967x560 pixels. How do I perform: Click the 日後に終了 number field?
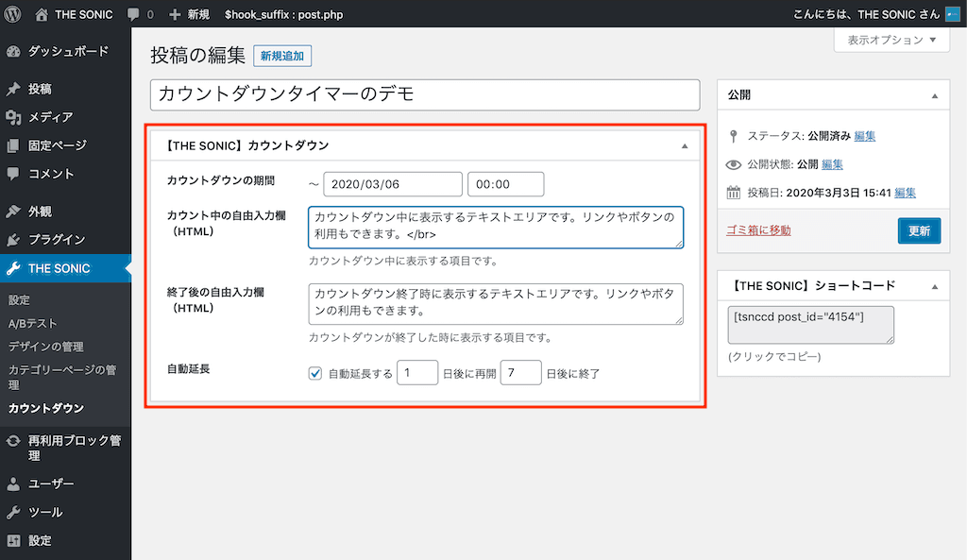pyautogui.click(x=521, y=372)
